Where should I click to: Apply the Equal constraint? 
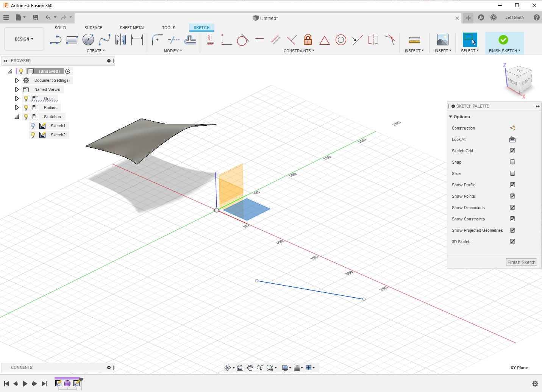click(x=259, y=40)
